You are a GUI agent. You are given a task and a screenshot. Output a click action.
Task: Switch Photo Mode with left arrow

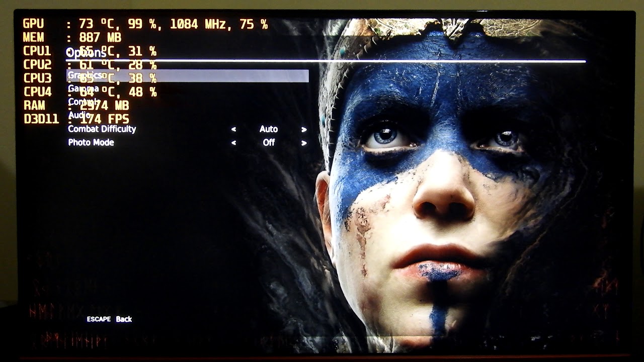[233, 143]
